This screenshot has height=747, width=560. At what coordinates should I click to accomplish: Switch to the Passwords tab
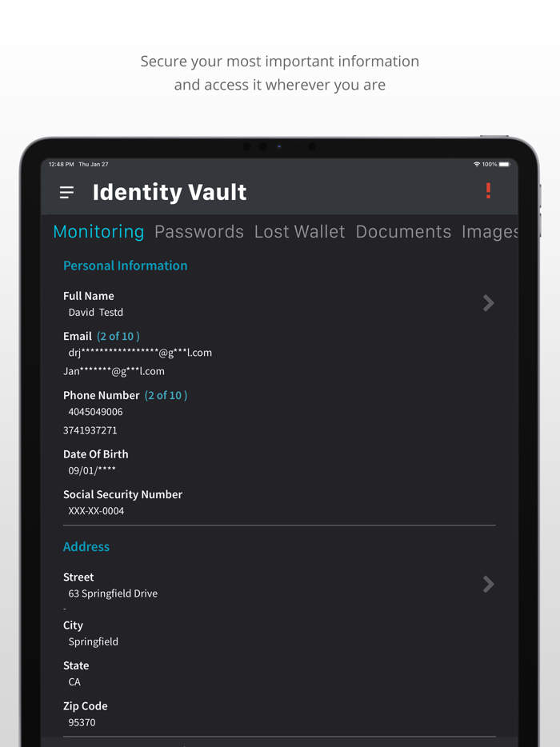point(199,231)
